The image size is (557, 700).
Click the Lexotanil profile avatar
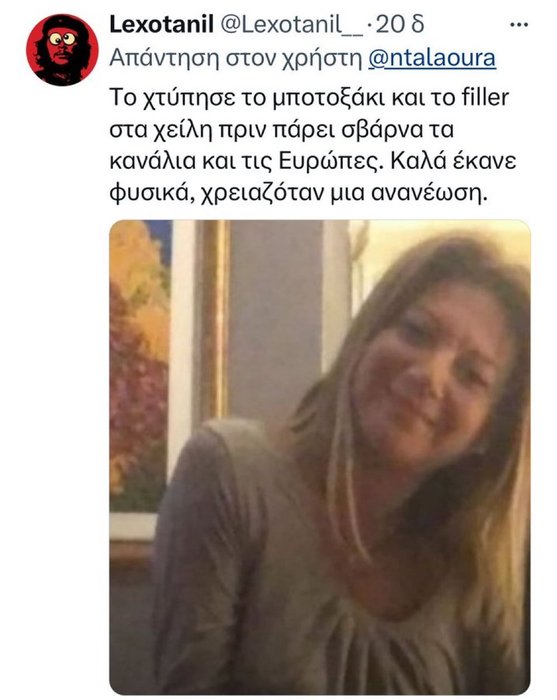coord(62,50)
